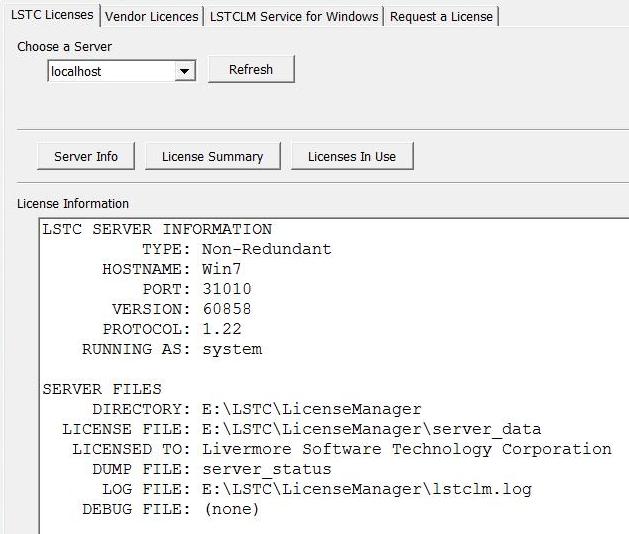This screenshot has height=534, width=629.
Task: Click the DIRECTORY path line
Action: point(256,409)
